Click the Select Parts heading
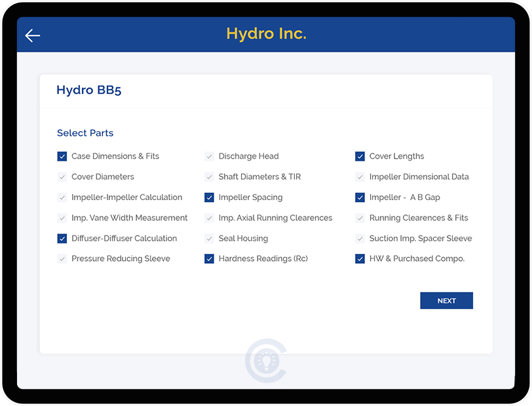The image size is (532, 406). [x=85, y=133]
